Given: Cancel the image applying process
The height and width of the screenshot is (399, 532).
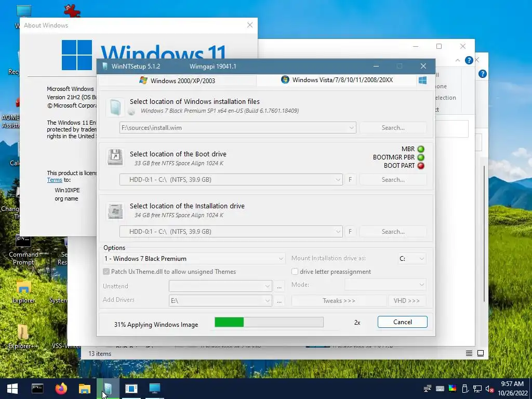Looking at the screenshot, I should (403, 322).
